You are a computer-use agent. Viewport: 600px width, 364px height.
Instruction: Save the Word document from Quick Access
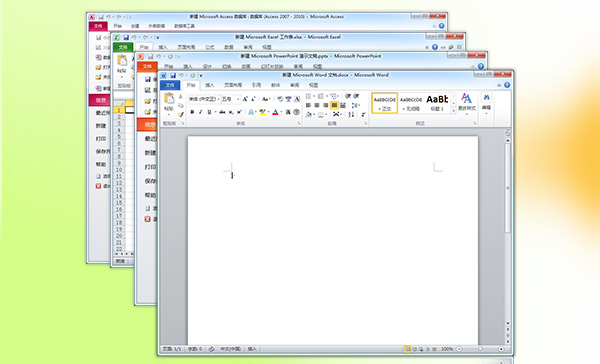173,75
